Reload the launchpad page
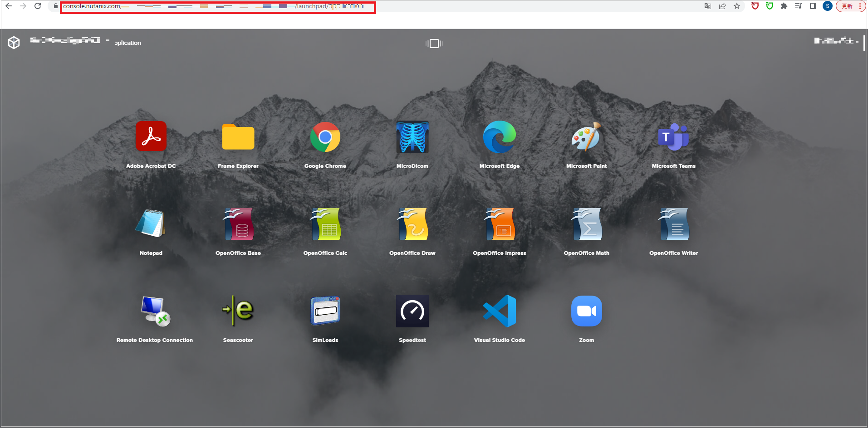 point(38,6)
